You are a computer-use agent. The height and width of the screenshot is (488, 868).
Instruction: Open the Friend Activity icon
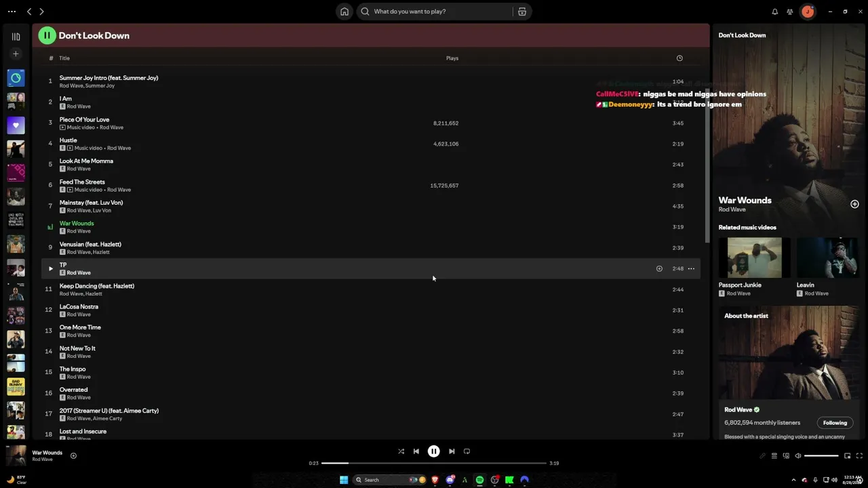coord(790,12)
